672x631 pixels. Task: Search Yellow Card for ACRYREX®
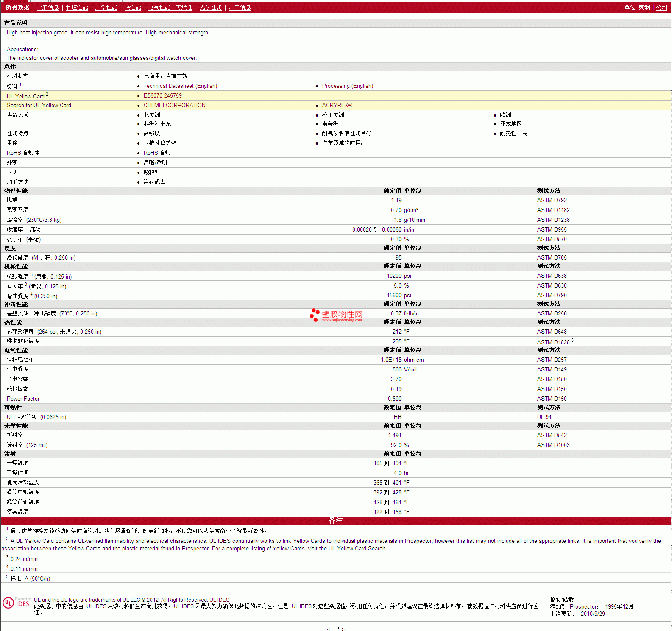pos(337,105)
